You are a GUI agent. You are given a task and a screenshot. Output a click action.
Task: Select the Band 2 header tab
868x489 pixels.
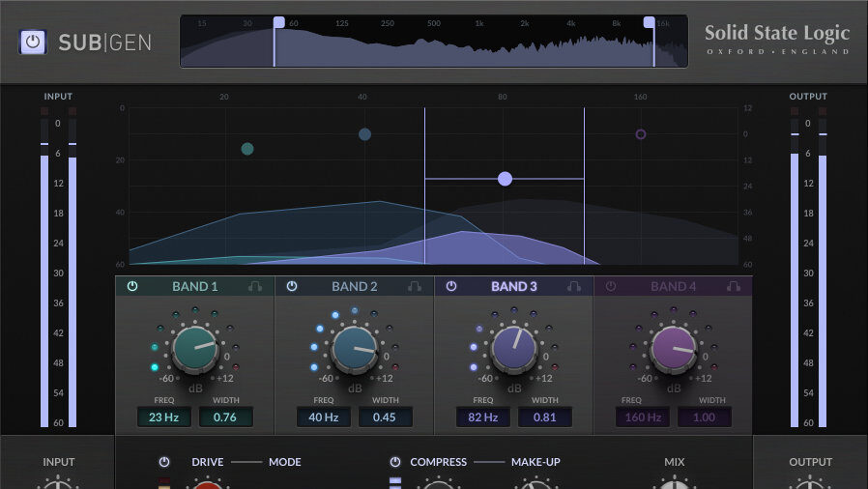(355, 286)
